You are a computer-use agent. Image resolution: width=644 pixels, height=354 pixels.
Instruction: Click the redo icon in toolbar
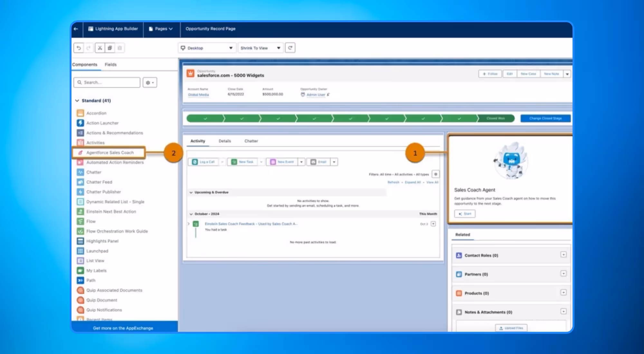pos(88,48)
